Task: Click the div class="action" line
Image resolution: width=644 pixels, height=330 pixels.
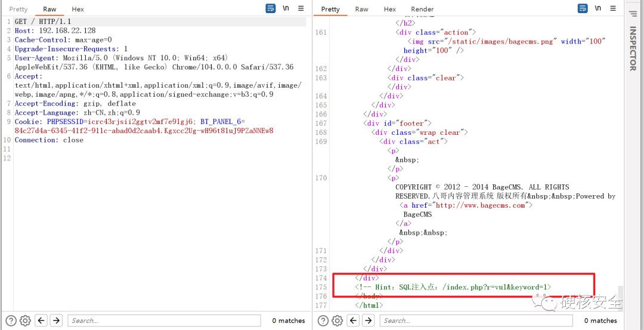Action: click(436, 32)
